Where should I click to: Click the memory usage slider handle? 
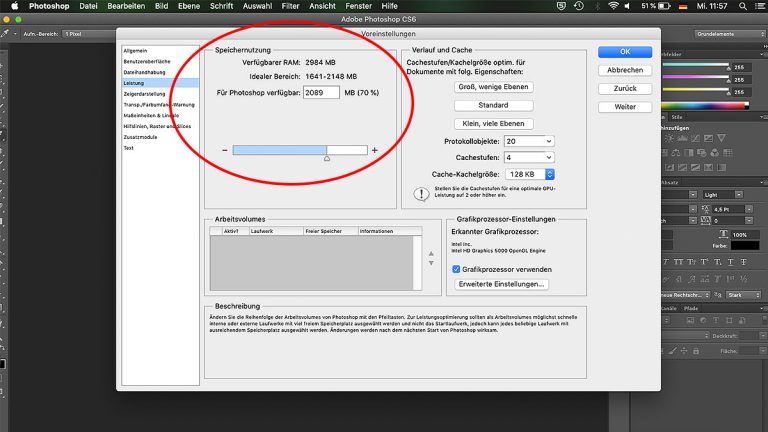(327, 156)
